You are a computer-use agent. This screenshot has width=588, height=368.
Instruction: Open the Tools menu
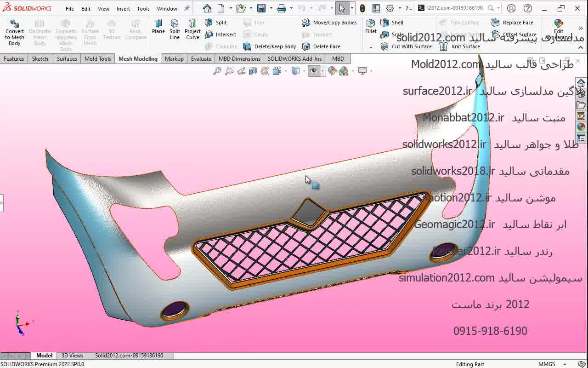click(x=143, y=9)
